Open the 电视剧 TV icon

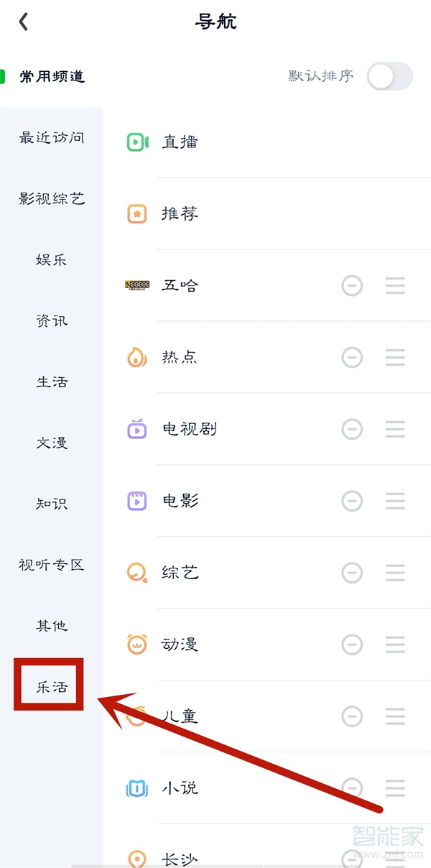[x=136, y=429]
